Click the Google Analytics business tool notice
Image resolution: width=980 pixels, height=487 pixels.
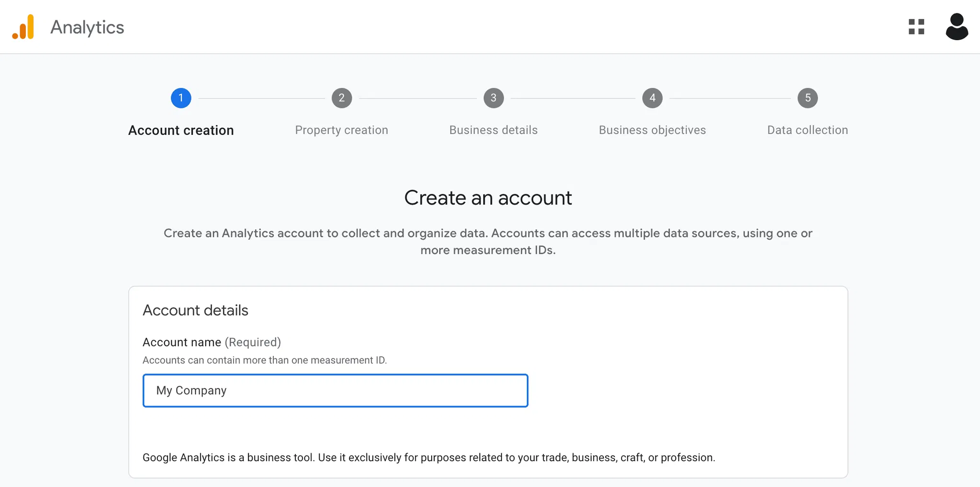tap(429, 457)
